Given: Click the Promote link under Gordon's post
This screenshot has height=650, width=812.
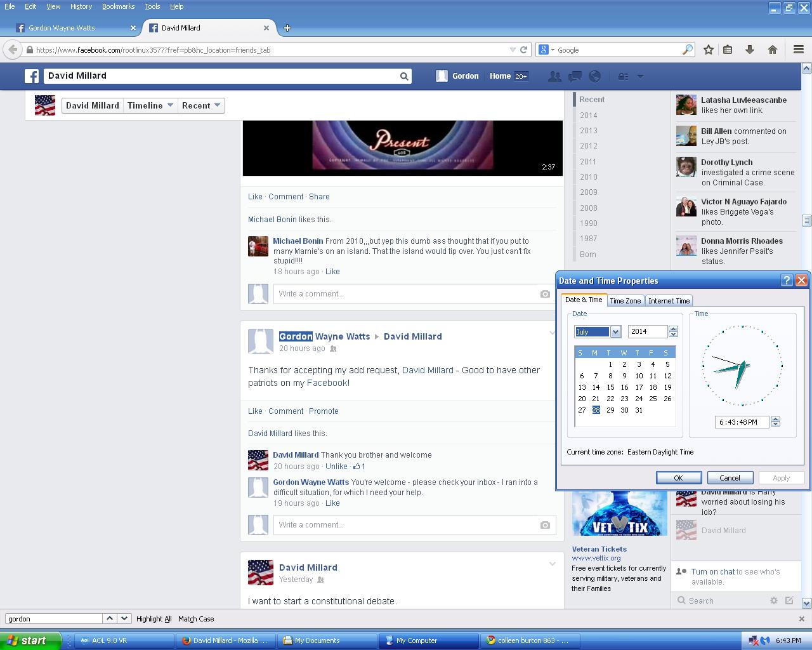Looking at the screenshot, I should pos(324,411).
